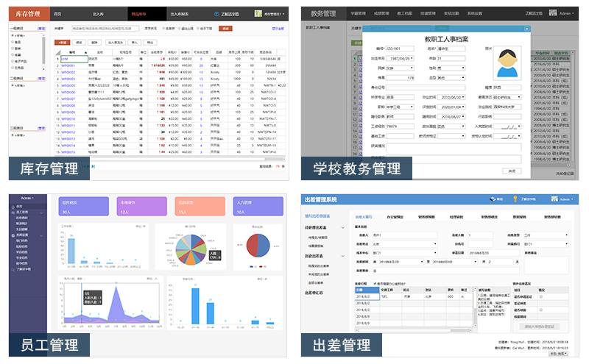
Task: Click the graduation cap icon in travel header
Action: click(x=491, y=199)
